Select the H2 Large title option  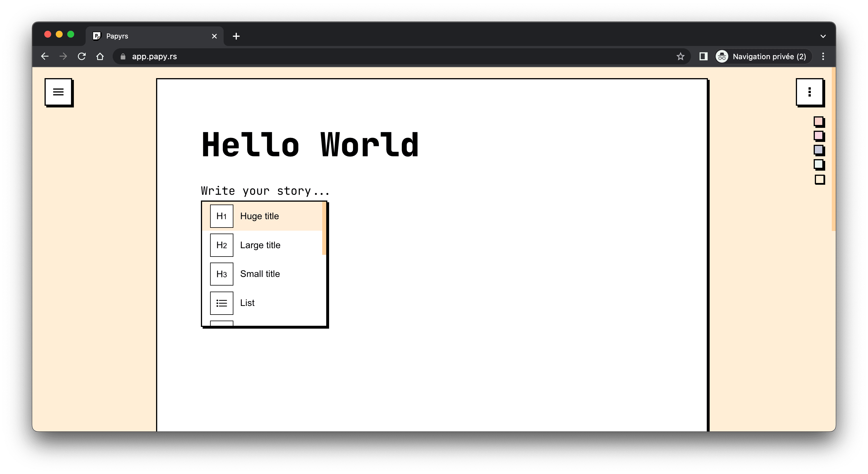(262, 245)
